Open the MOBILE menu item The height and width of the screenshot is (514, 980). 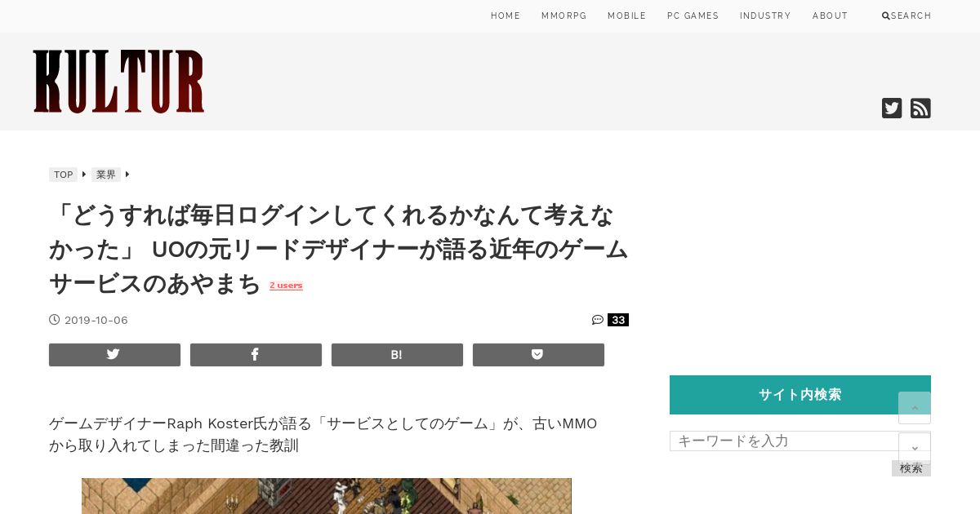pyautogui.click(x=627, y=16)
